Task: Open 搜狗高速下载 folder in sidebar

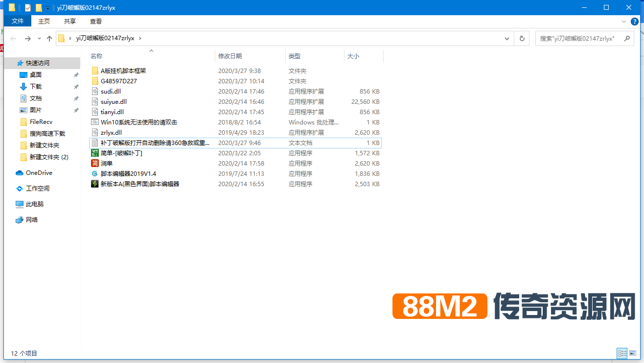Action: tap(47, 133)
